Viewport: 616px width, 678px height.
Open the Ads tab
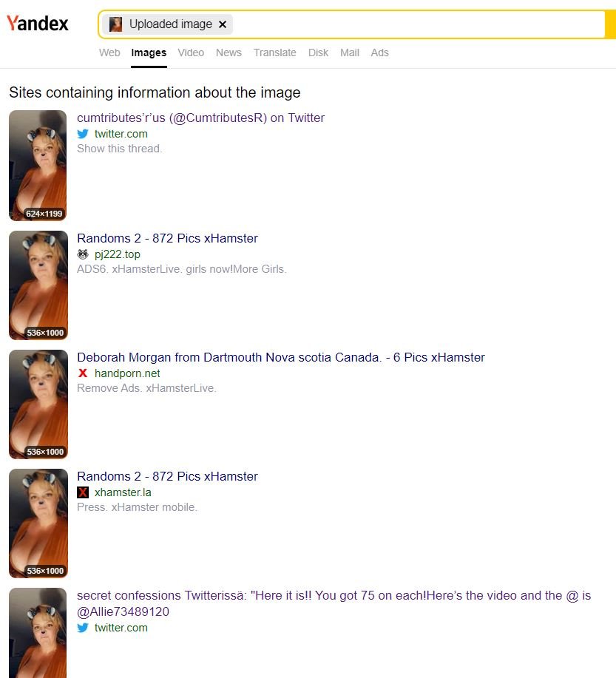pos(380,52)
